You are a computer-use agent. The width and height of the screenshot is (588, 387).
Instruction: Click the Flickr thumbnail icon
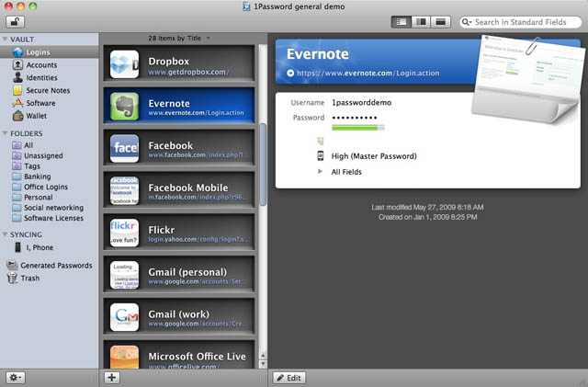tap(124, 233)
